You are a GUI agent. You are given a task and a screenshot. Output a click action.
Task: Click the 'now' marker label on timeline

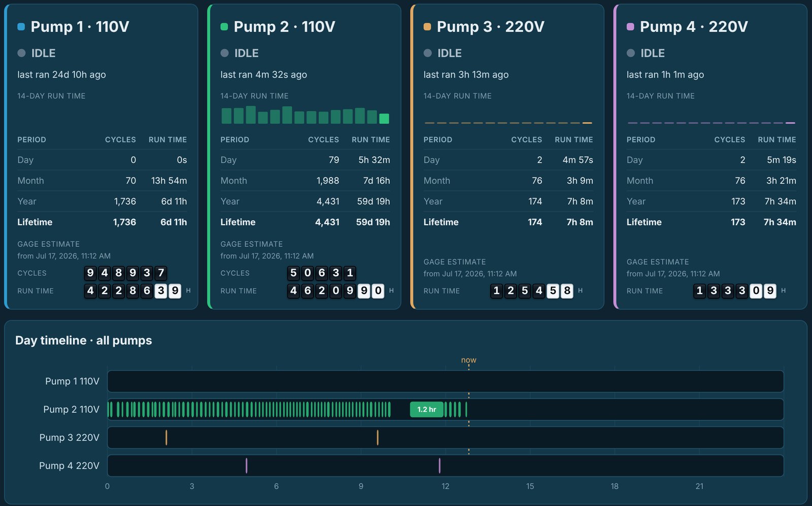pos(468,360)
